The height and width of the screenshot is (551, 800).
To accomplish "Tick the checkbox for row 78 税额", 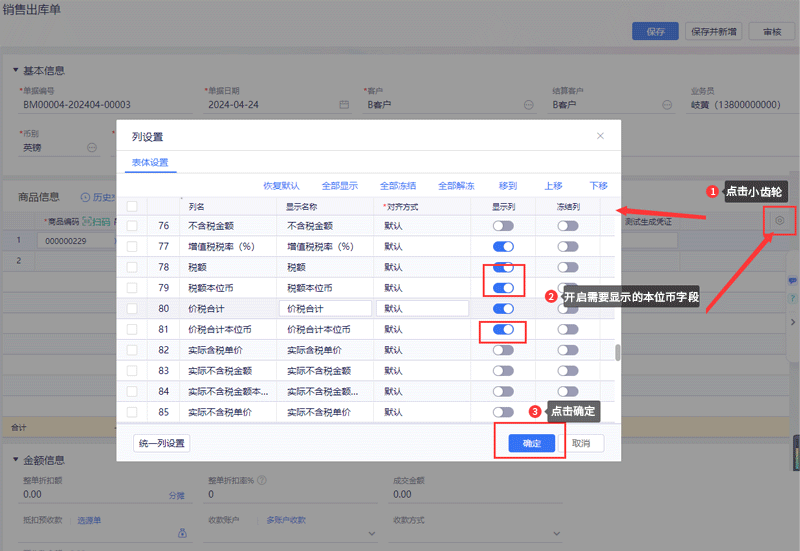I will click(132, 267).
